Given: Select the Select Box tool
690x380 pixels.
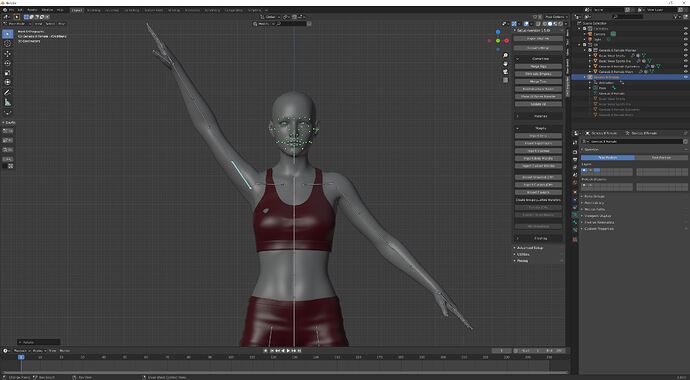Looking at the screenshot, I should tap(7, 34).
